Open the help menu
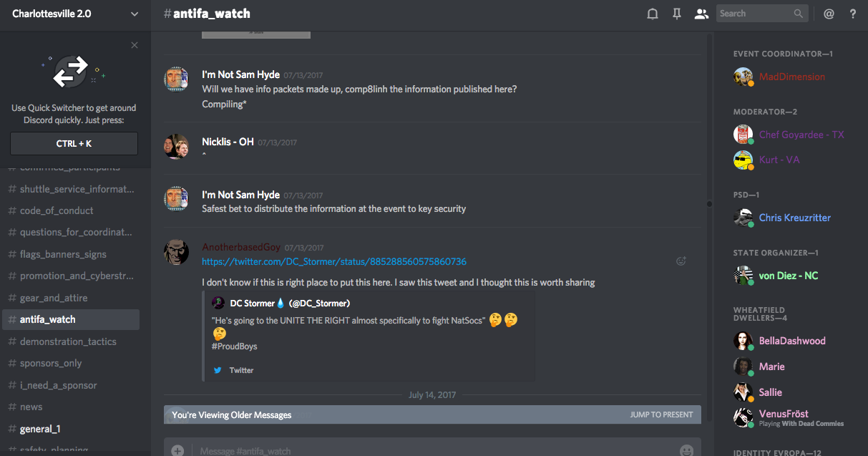The image size is (868, 456). point(853,14)
